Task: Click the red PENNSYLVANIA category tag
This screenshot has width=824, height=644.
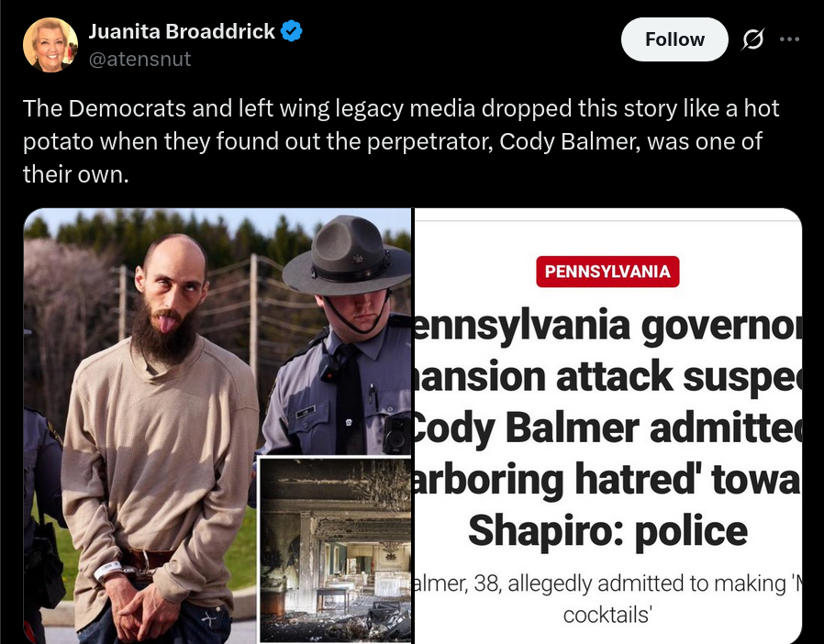Action: 607,272
